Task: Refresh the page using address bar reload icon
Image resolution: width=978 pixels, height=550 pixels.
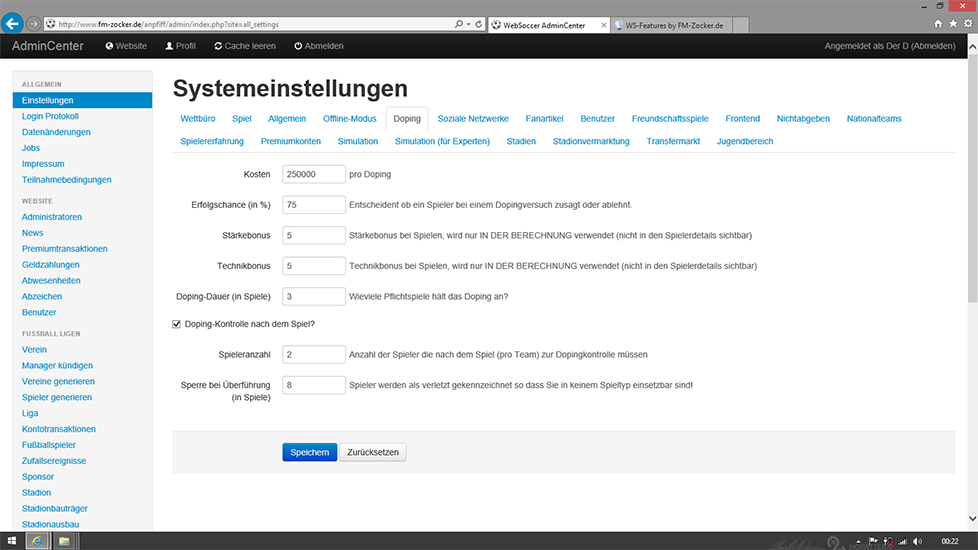Action: click(x=479, y=23)
